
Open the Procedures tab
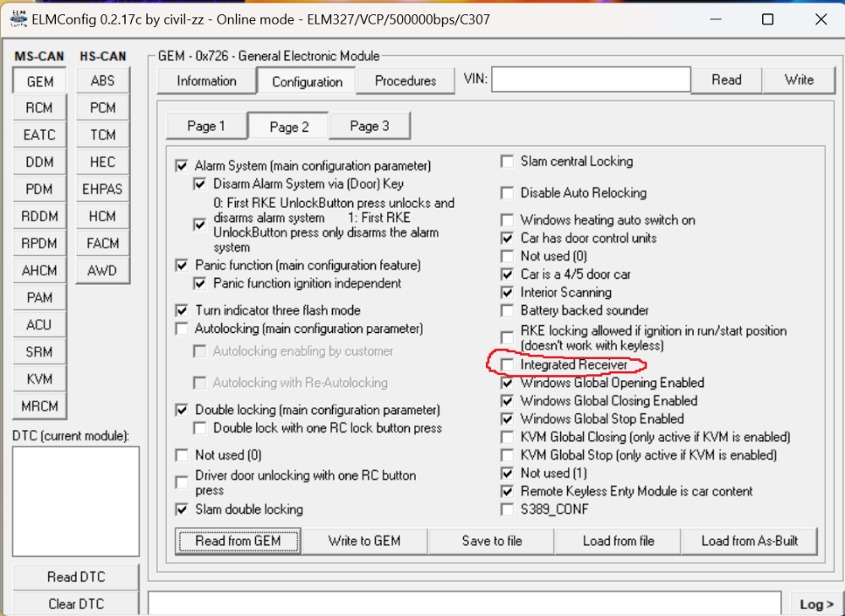406,81
